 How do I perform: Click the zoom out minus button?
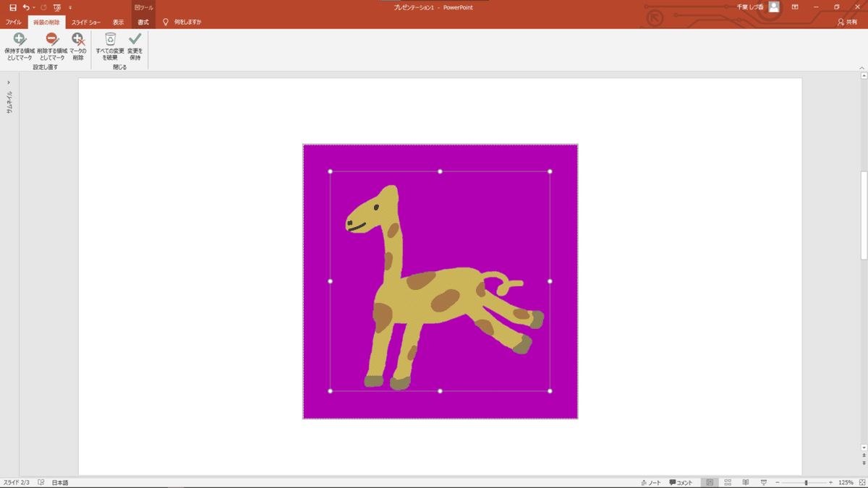777,482
